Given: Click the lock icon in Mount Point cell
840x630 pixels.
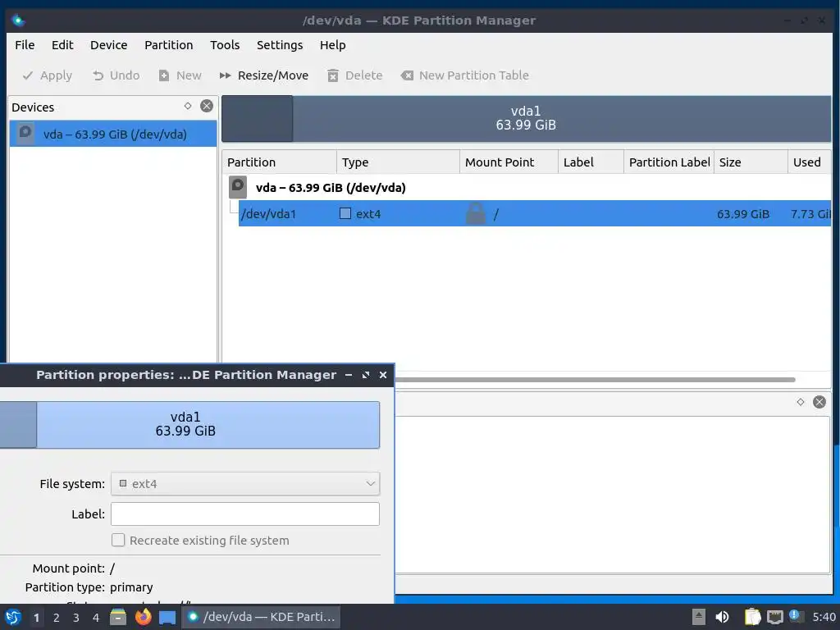Looking at the screenshot, I should click(x=476, y=214).
